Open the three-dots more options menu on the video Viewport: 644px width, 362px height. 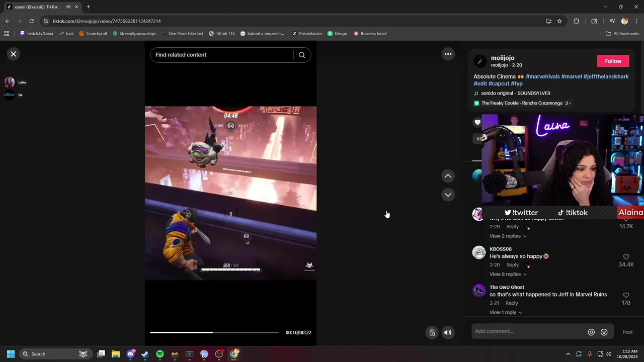(448, 54)
